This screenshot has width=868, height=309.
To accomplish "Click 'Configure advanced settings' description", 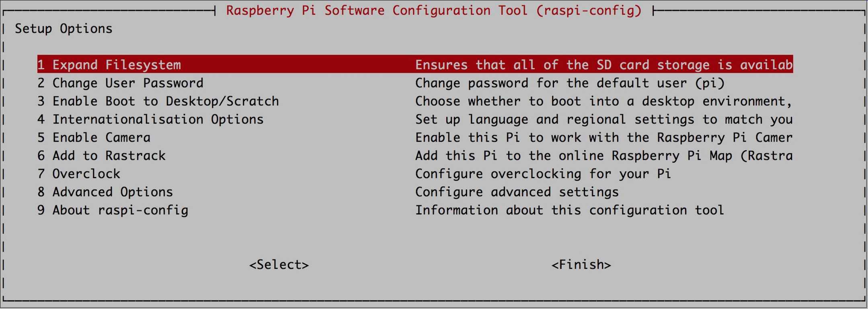I will click(x=517, y=192).
